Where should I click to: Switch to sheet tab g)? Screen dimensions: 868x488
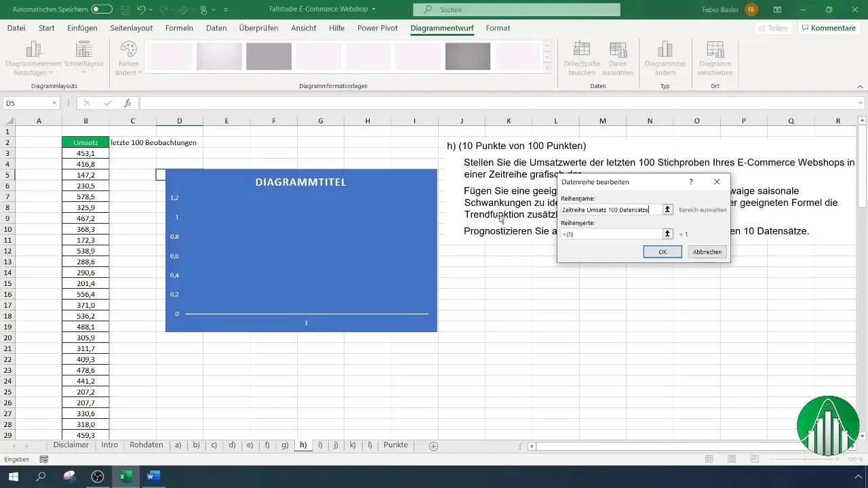point(285,445)
